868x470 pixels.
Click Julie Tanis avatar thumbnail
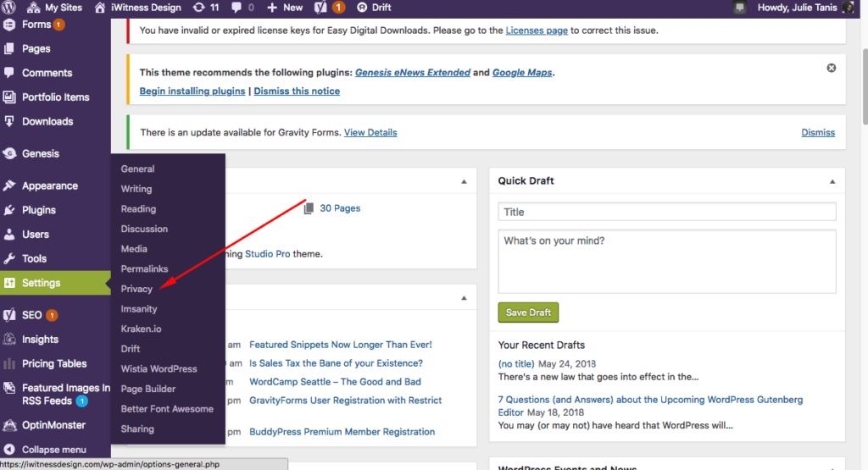[x=848, y=8]
